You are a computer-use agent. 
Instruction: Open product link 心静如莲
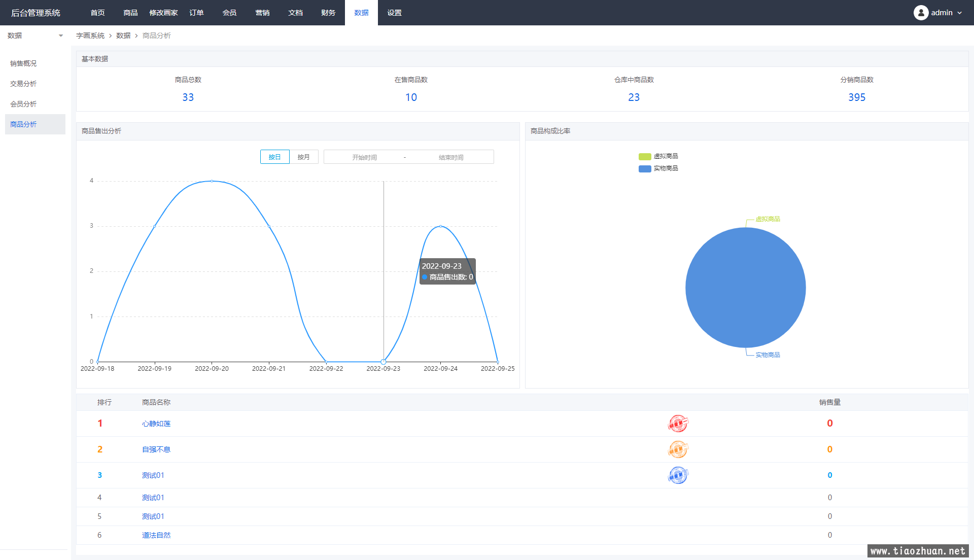click(x=156, y=424)
